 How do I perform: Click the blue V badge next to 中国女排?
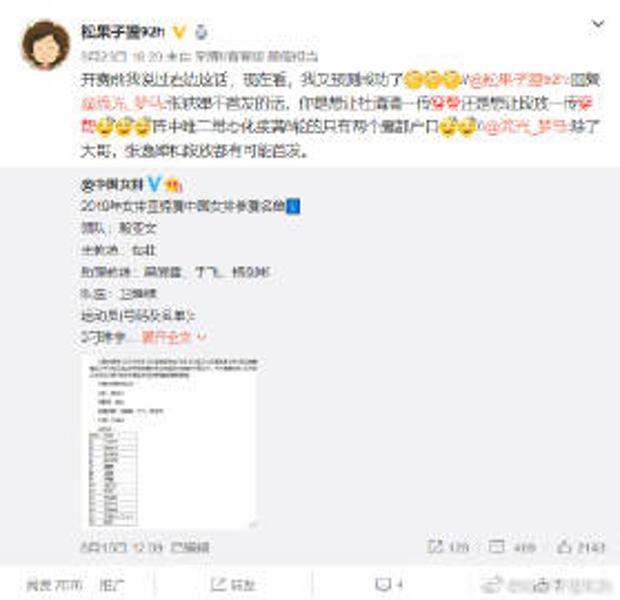click(x=154, y=184)
